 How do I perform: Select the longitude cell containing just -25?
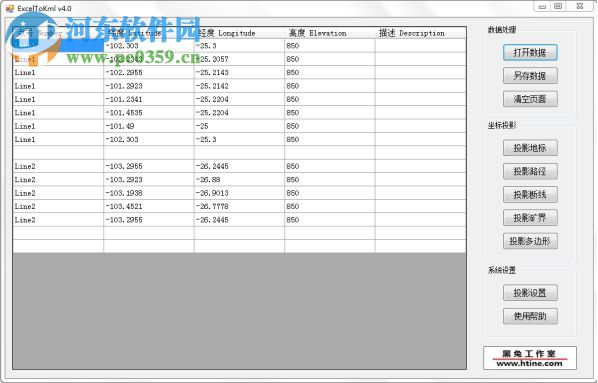(239, 126)
